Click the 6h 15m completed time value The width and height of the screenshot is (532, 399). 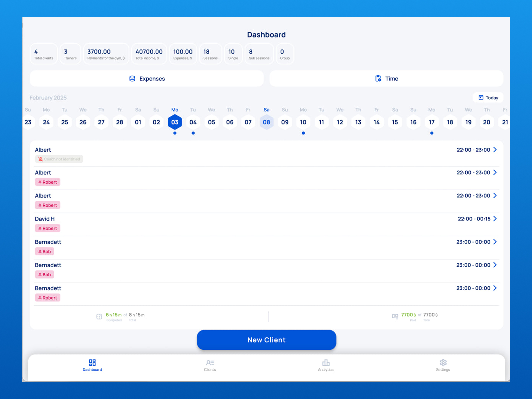tap(113, 315)
